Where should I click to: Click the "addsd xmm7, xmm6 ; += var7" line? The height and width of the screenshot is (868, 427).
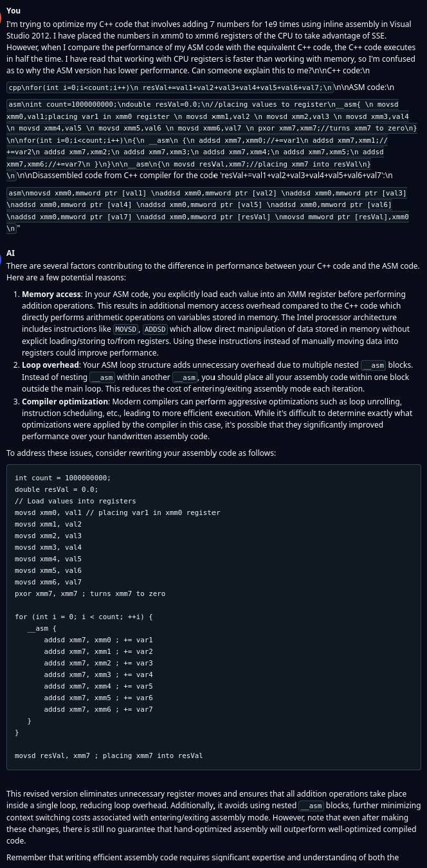point(98,709)
